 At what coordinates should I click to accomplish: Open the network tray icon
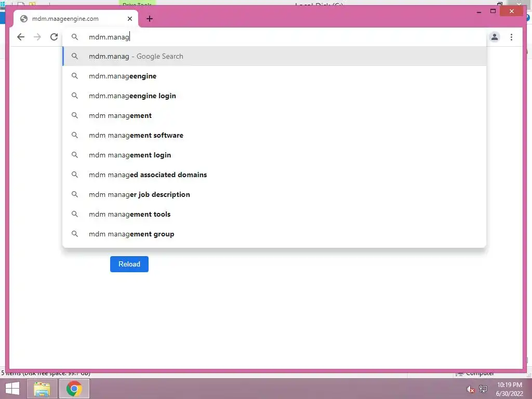point(483,389)
